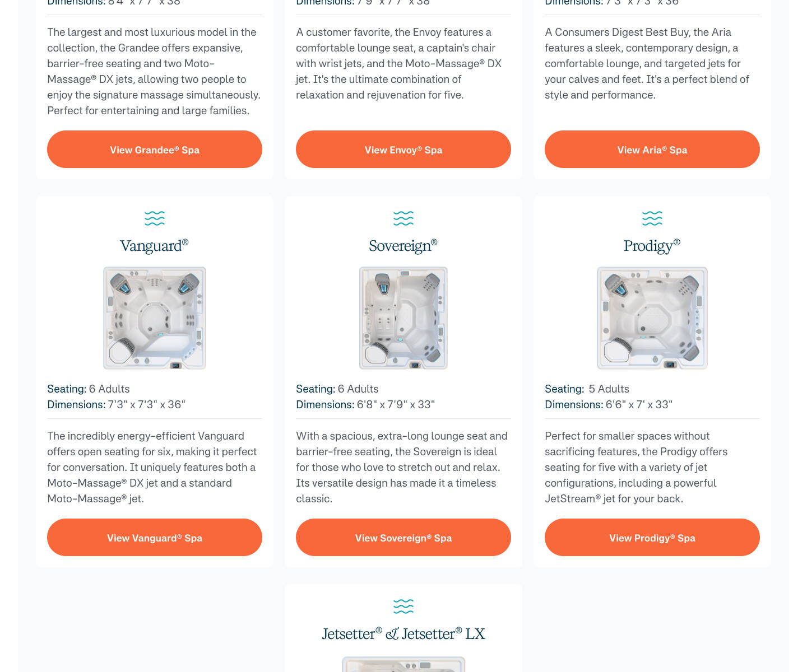807x672 pixels.
Task: Open the Vanguard spa top-view image
Action: (x=155, y=318)
